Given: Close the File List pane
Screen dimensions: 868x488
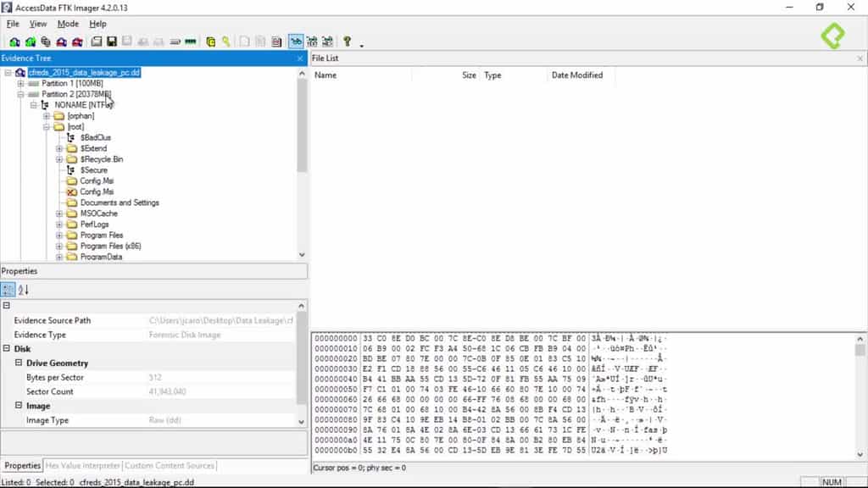Looking at the screenshot, I should point(860,58).
